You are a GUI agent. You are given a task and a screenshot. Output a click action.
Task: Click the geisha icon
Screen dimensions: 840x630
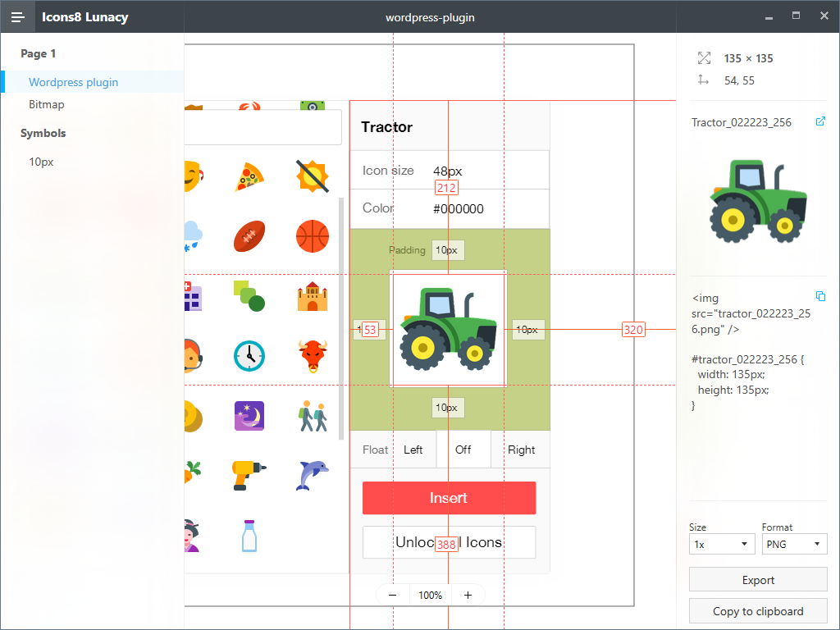pos(191,536)
